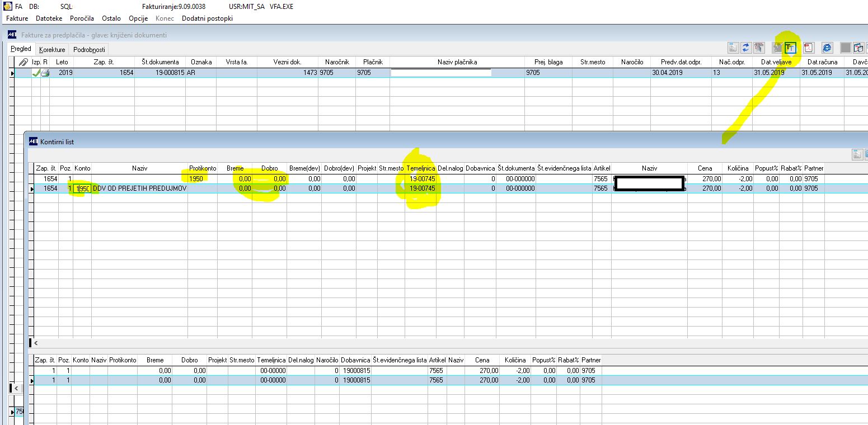
Task: Click the Predv.dat.odpr. column header
Action: (x=681, y=62)
